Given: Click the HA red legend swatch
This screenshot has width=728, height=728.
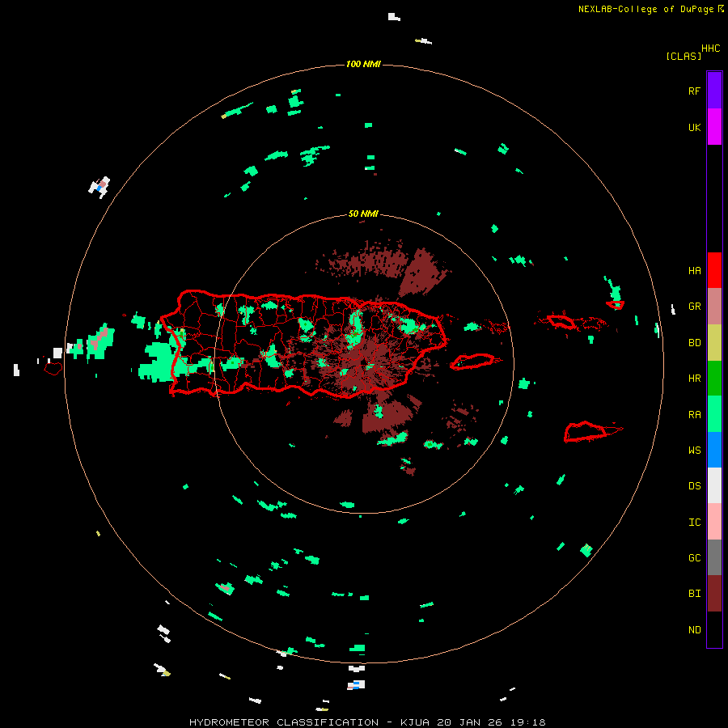Looking at the screenshot, I should (x=714, y=270).
